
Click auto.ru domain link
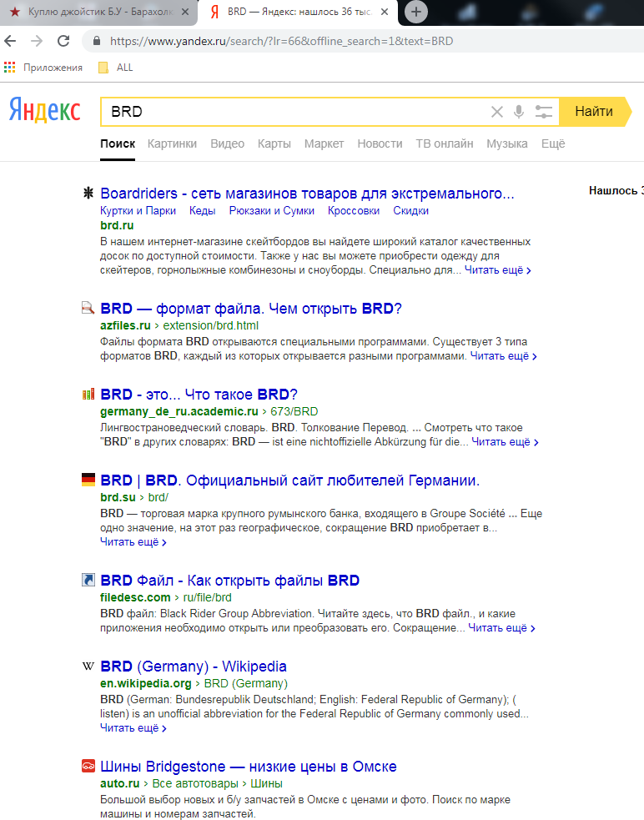pos(120,783)
